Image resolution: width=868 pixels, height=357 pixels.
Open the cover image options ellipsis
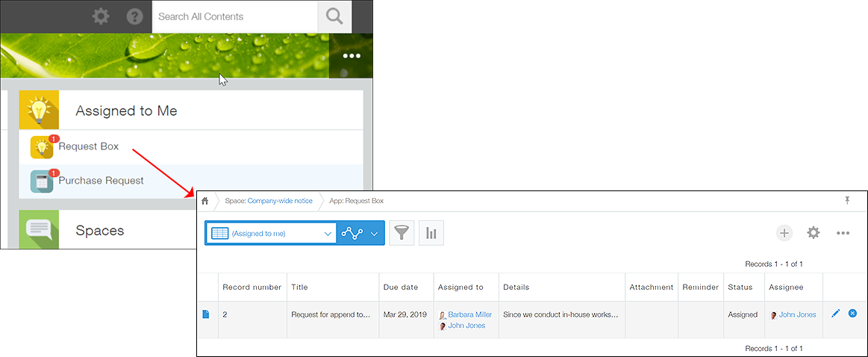pos(351,56)
